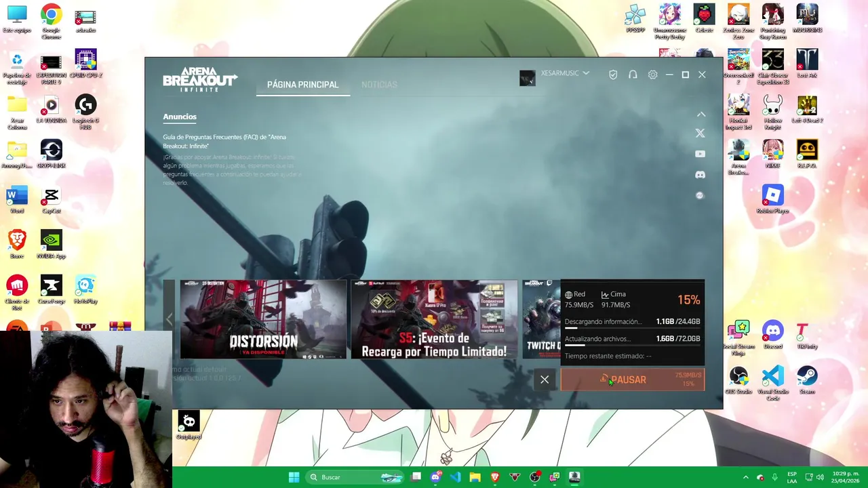Switch to NOTICIAS tab
Image resolution: width=868 pixels, height=488 pixels.
pyautogui.click(x=379, y=85)
